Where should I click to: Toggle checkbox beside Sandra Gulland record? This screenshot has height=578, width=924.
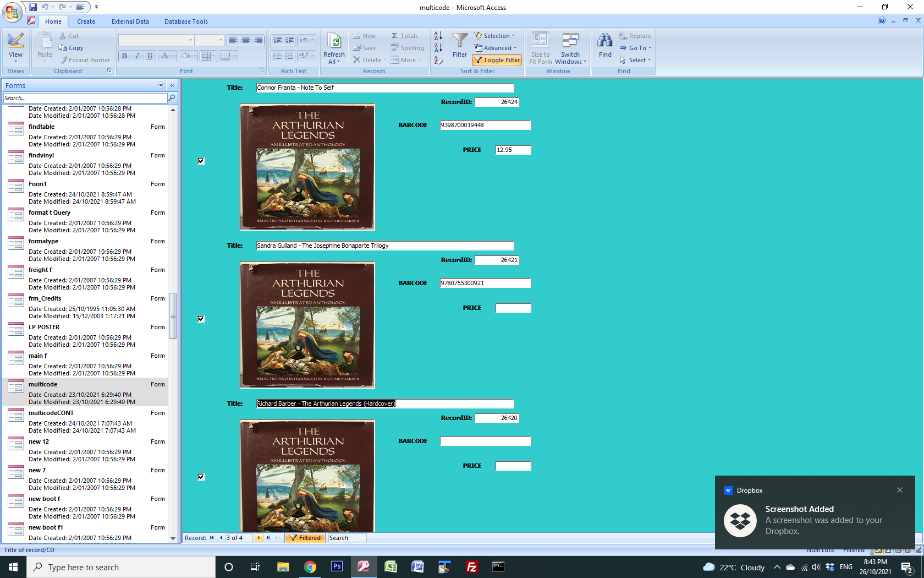201,319
